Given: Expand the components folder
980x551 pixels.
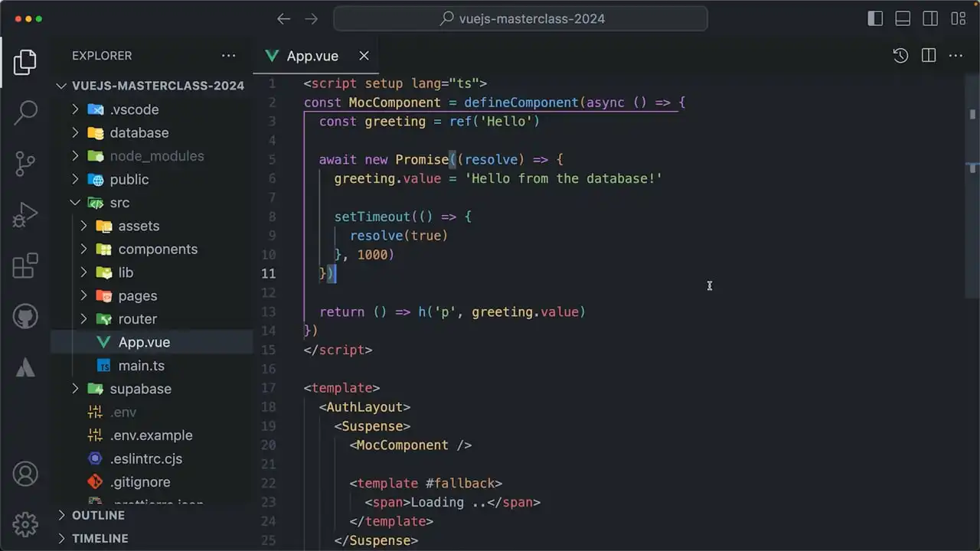Looking at the screenshot, I should (152, 249).
